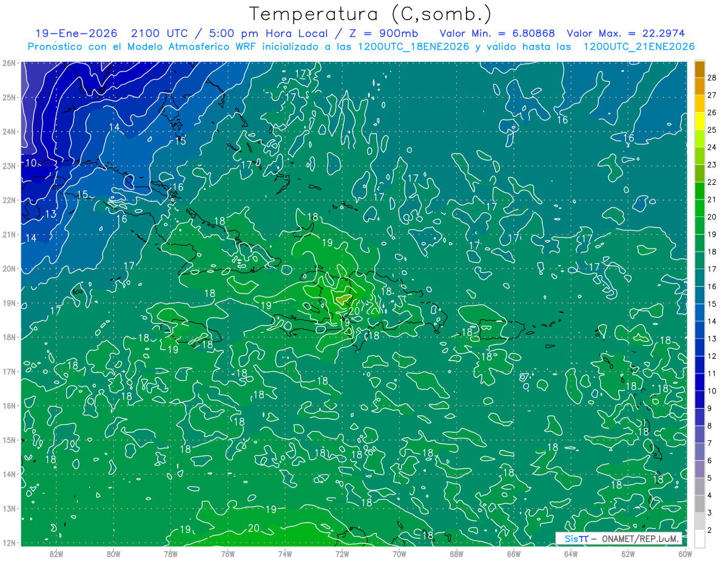Image resolution: width=728 pixels, height=562 pixels.
Task: Click the 22N latitude axis label
Action: 9,200
